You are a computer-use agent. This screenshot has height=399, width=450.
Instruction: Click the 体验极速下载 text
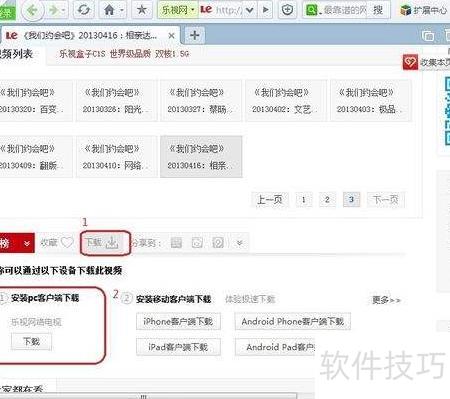tap(250, 299)
